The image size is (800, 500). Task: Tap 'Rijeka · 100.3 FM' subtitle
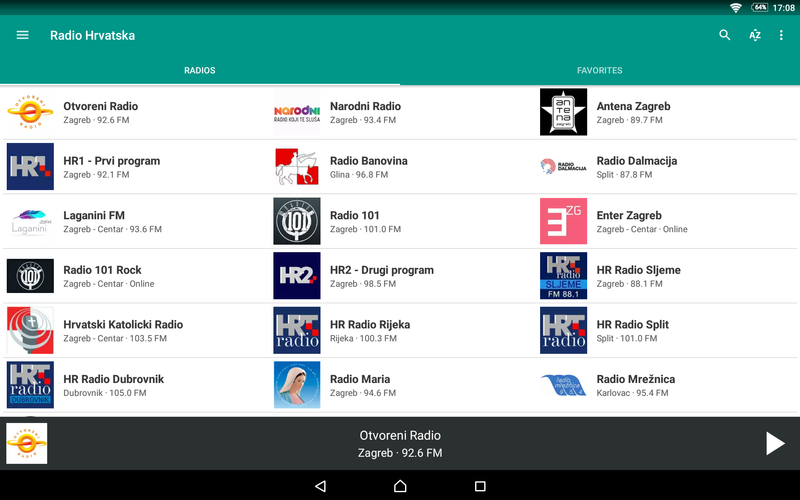click(x=363, y=338)
